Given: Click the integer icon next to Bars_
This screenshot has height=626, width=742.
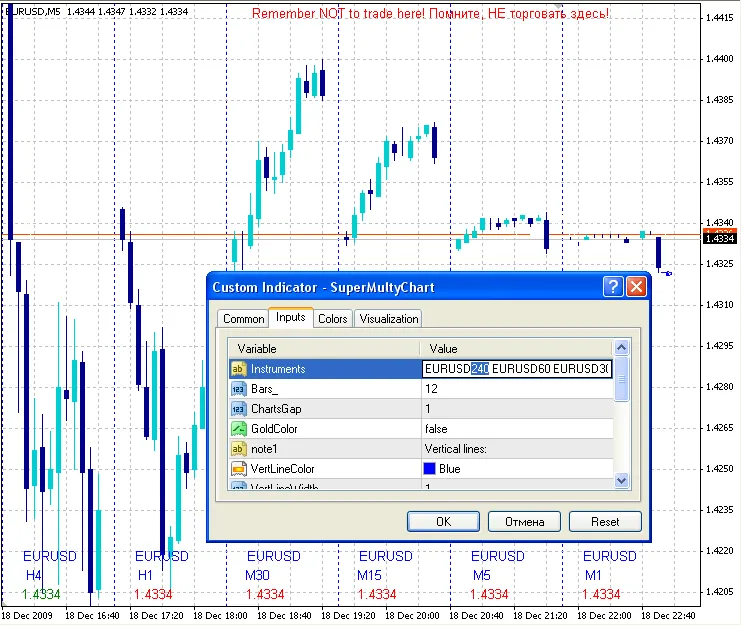Looking at the screenshot, I should [238, 389].
